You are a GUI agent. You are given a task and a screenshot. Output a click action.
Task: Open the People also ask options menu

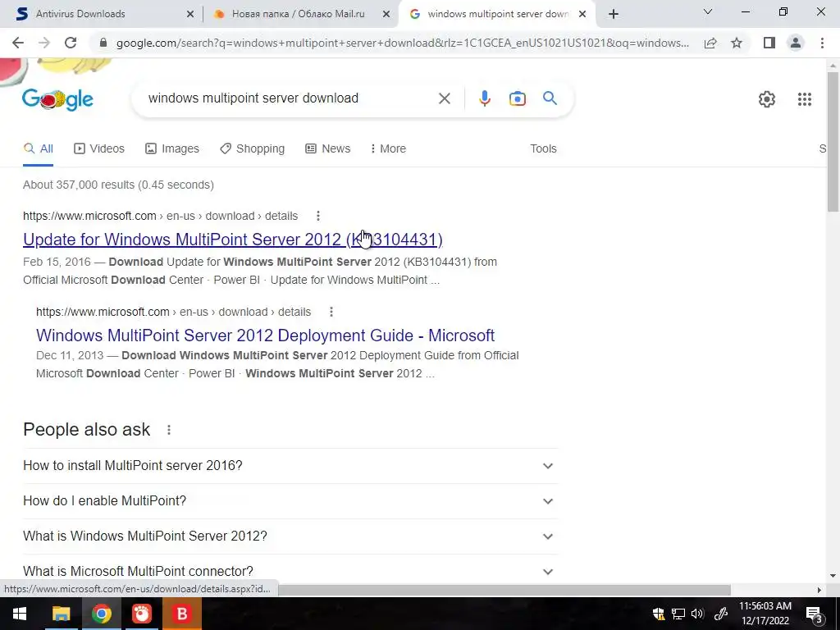(x=169, y=430)
